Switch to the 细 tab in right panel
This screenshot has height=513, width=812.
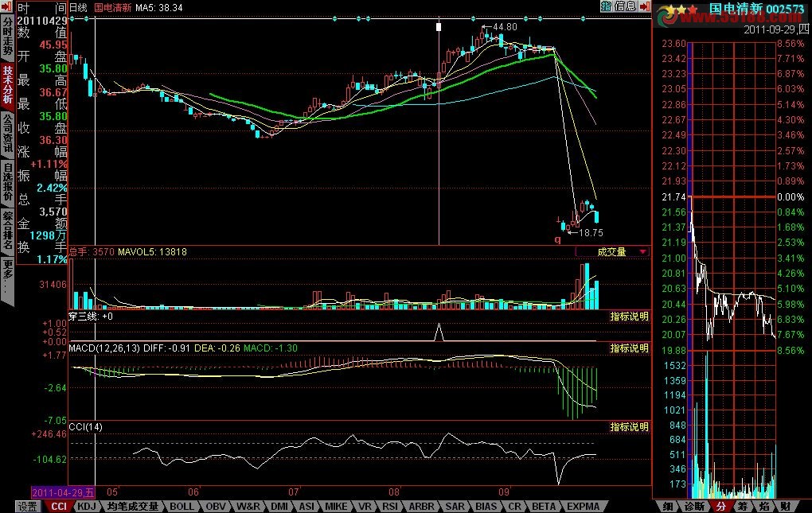669,507
